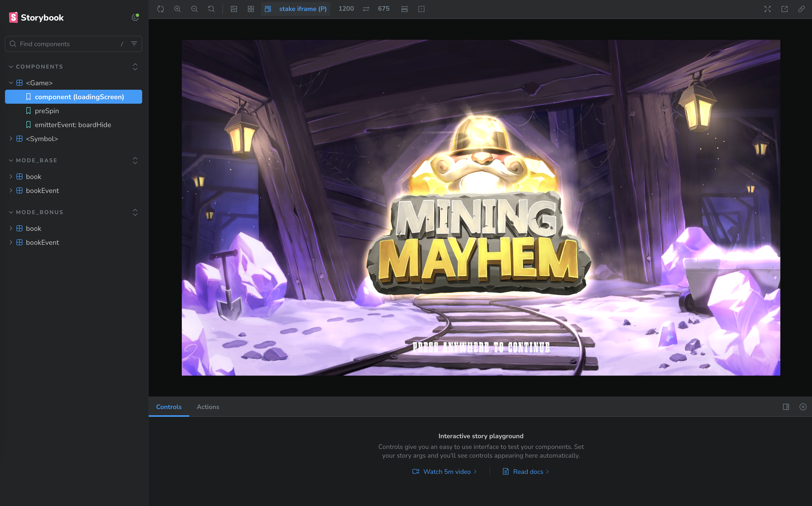This screenshot has height=506, width=812.
Task: Swap viewport width and height
Action: 366,9
